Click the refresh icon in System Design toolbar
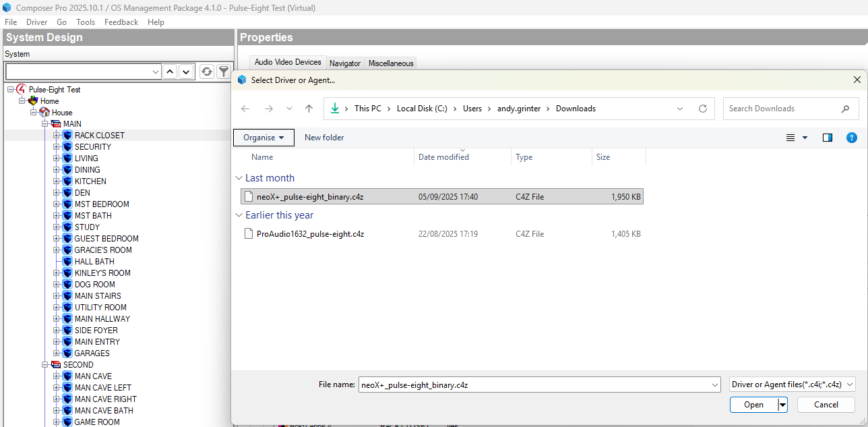This screenshot has height=427, width=868. (x=207, y=72)
